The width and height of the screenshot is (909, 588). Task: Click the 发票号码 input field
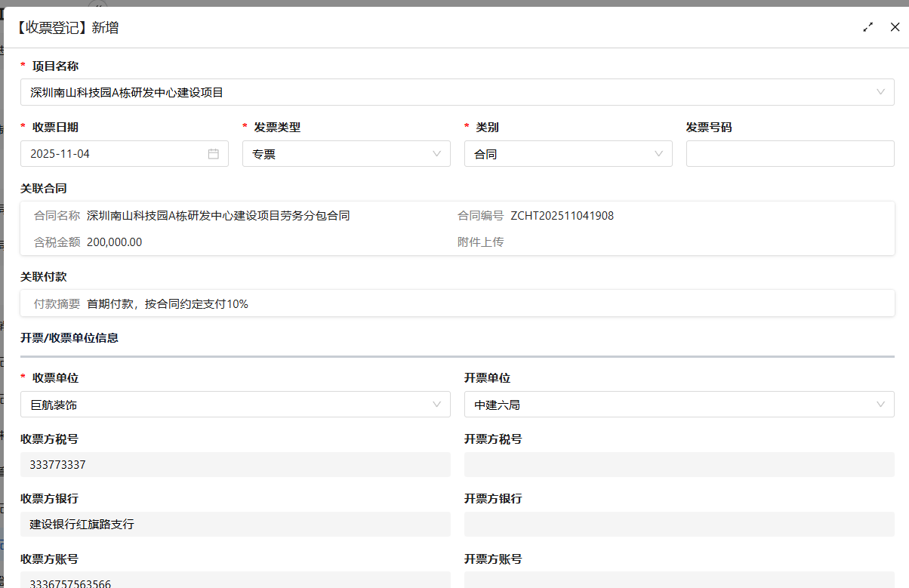coord(790,154)
